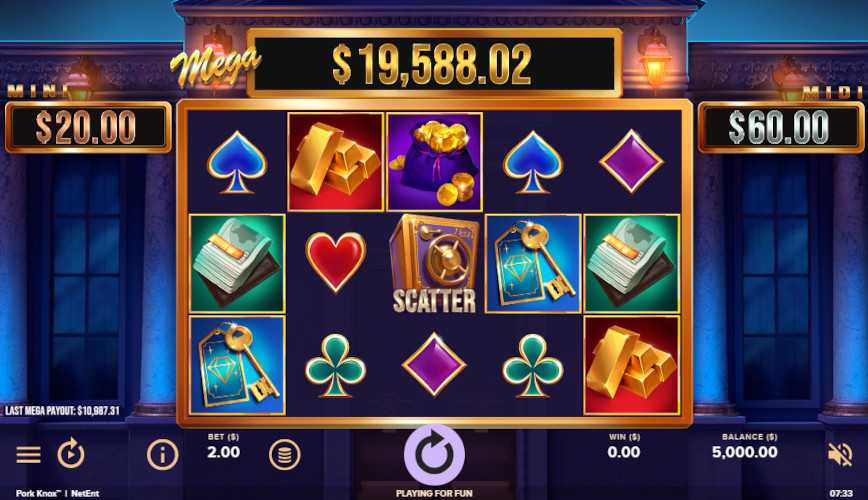Spin the reels with the purple button
The height and width of the screenshot is (500, 868).
(x=434, y=455)
